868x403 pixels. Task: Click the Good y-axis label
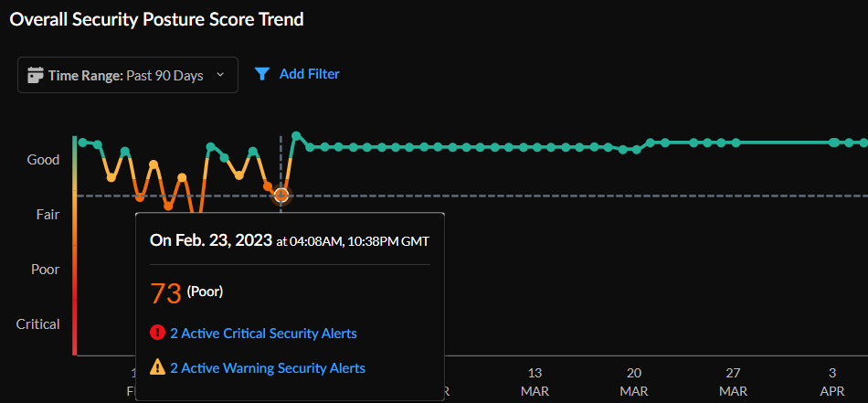coord(43,160)
